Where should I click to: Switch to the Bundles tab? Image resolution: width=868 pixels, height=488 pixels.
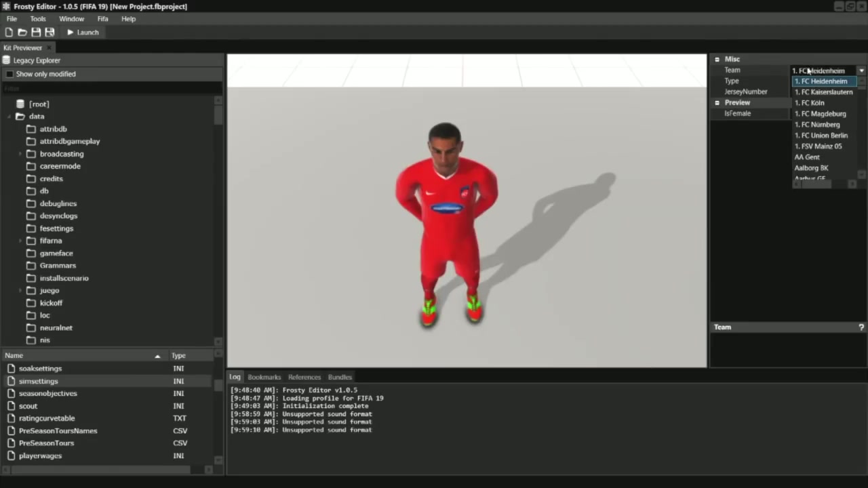(340, 378)
